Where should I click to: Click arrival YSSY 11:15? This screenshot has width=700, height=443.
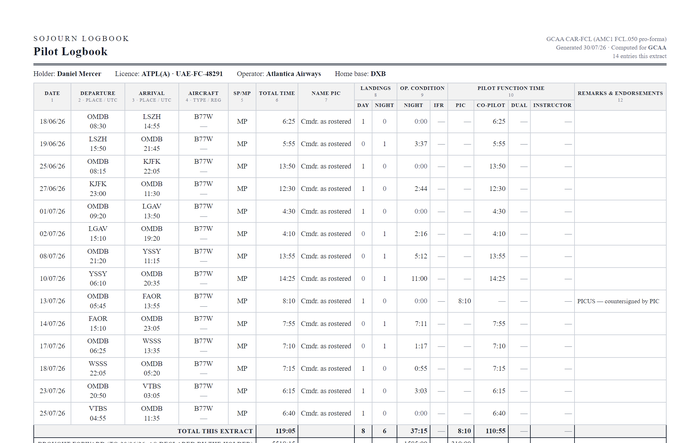coord(152,256)
